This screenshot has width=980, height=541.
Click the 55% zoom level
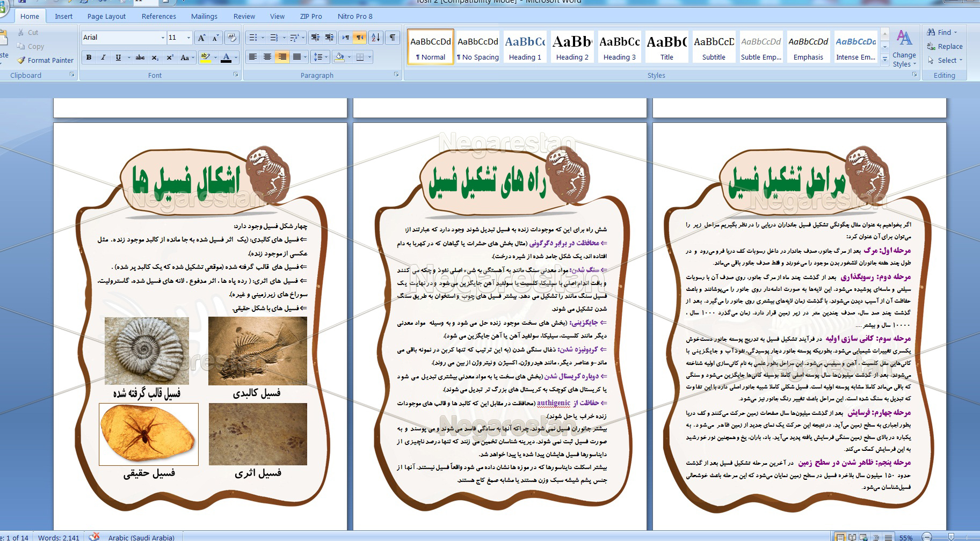tap(906, 537)
